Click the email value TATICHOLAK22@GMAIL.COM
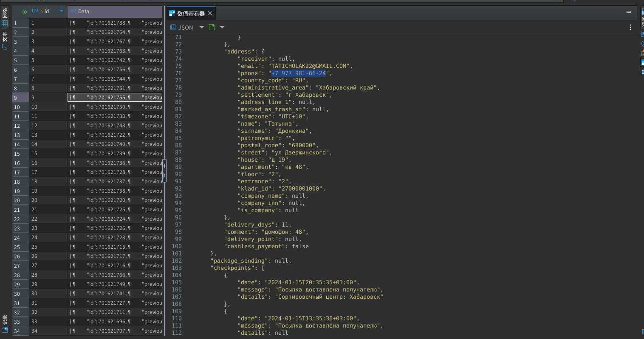Viewport: 644px width, 339px height. point(308,66)
